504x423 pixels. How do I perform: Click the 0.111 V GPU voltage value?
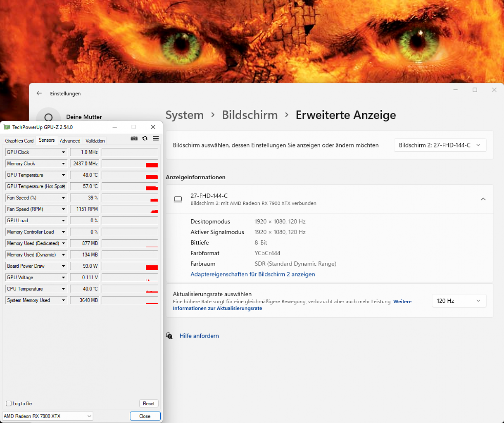coord(85,278)
